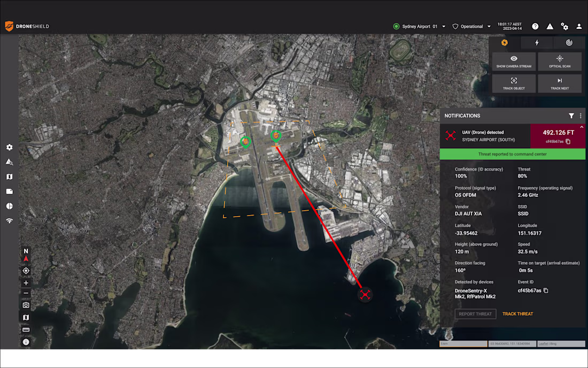
Task: Switch to the lightning bolt tab
Action: tap(537, 42)
